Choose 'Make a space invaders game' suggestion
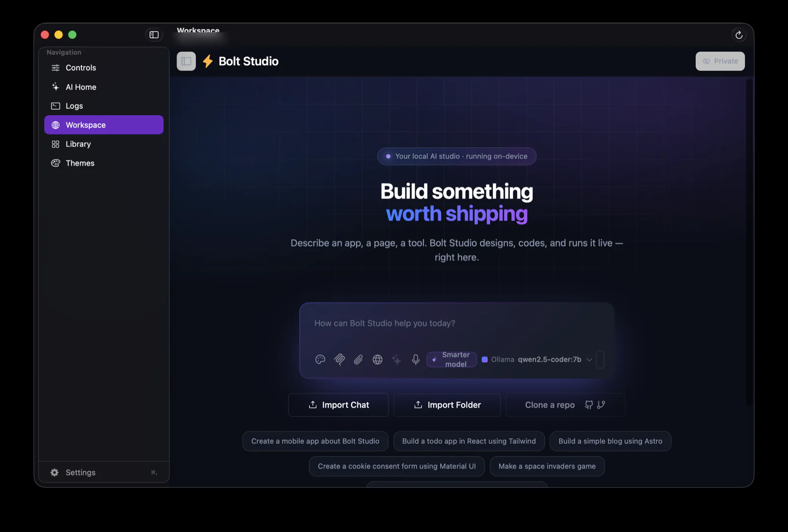This screenshot has height=532, width=788. click(547, 467)
